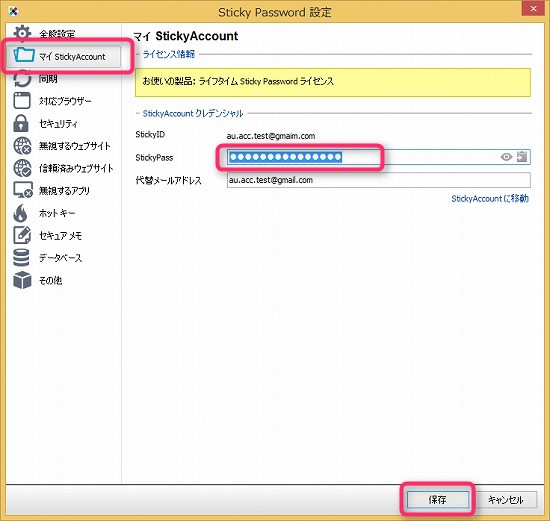Click the StickyPass label

[x=154, y=158]
